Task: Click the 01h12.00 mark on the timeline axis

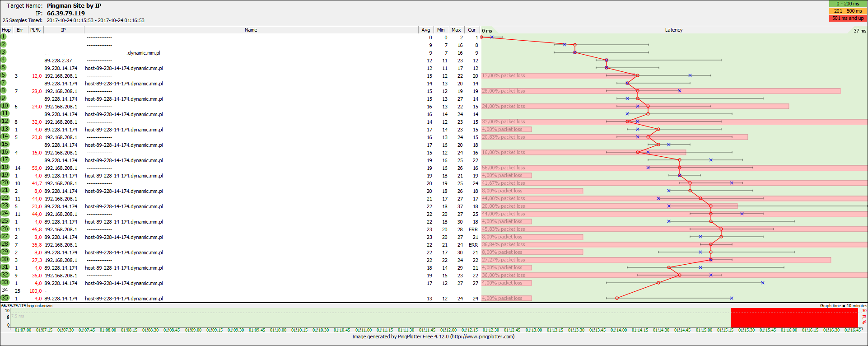Action: click(448, 330)
